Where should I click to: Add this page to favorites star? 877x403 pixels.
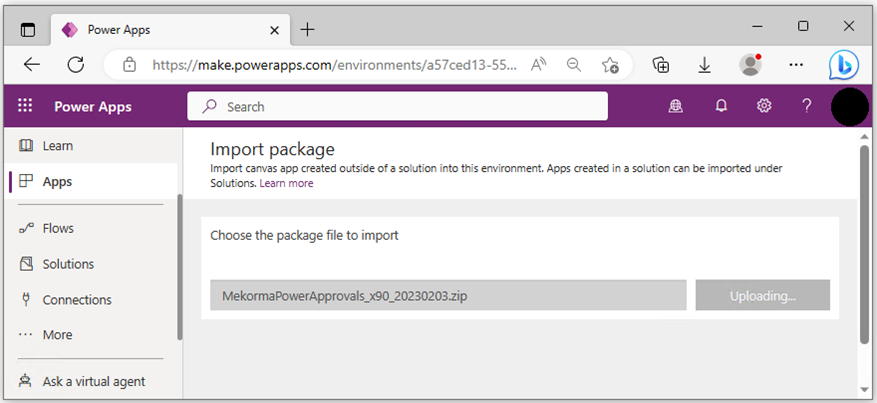point(610,64)
